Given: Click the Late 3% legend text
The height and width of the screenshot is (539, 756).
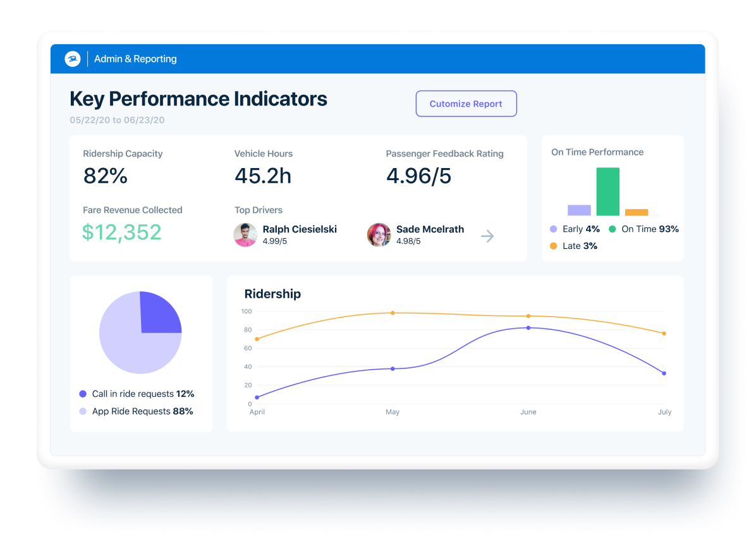Looking at the screenshot, I should [580, 246].
